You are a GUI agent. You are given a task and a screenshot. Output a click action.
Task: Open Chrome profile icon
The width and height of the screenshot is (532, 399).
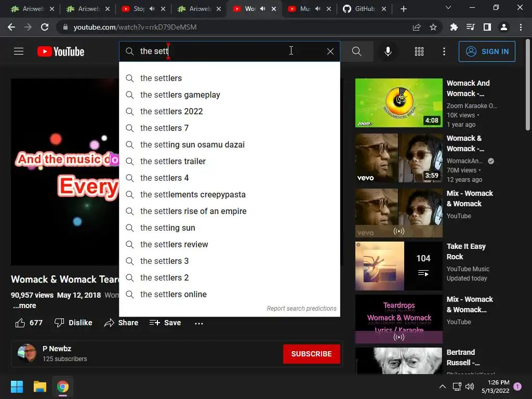[x=504, y=27]
